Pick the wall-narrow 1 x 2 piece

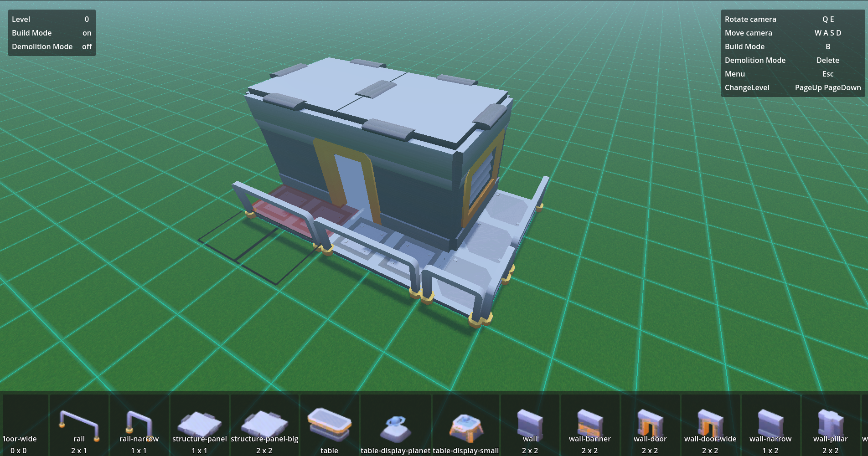pyautogui.click(x=770, y=425)
